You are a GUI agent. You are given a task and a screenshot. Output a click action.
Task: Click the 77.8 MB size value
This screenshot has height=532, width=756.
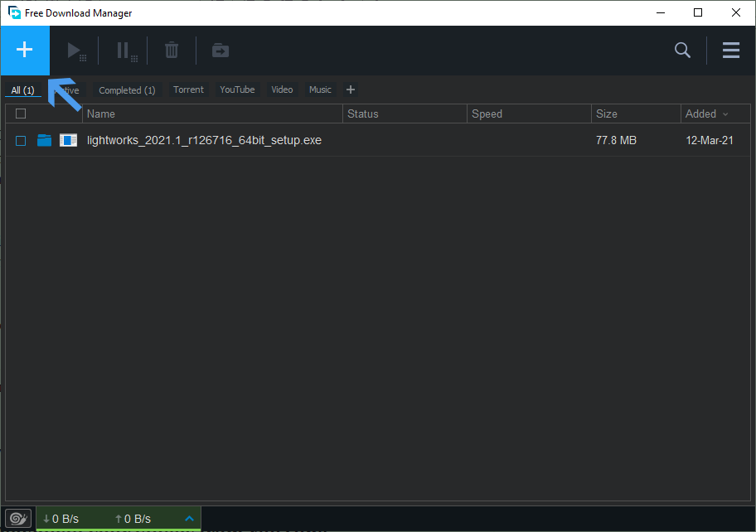[616, 140]
